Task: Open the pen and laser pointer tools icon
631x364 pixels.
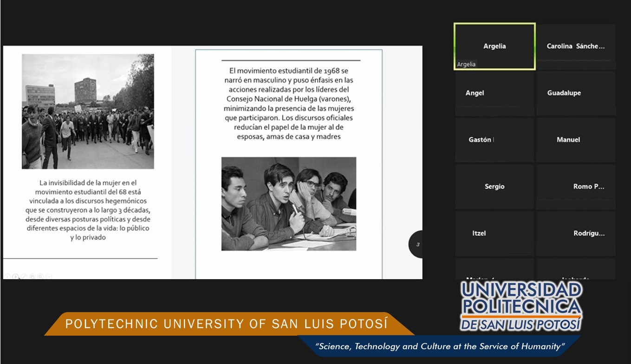Action: [x=24, y=276]
